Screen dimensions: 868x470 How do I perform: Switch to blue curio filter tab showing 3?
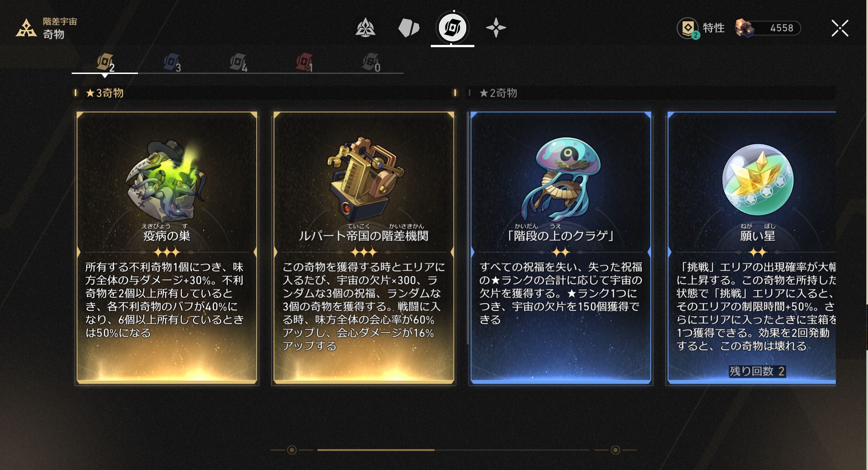click(x=172, y=63)
